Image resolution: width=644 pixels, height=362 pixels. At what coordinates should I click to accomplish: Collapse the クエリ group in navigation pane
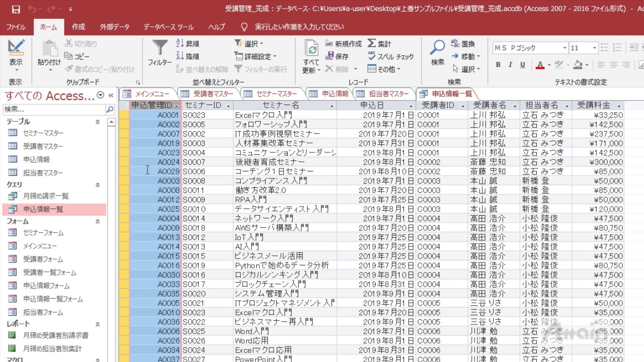click(98, 185)
